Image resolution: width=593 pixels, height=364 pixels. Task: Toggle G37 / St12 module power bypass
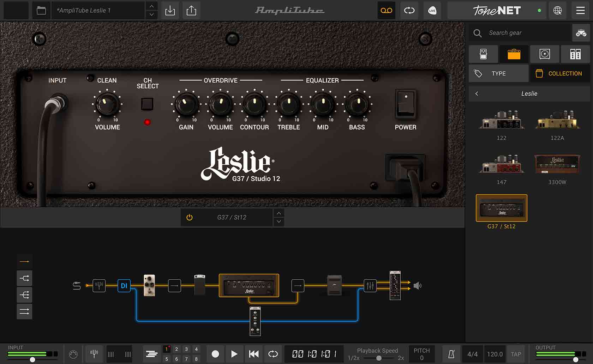pos(190,217)
